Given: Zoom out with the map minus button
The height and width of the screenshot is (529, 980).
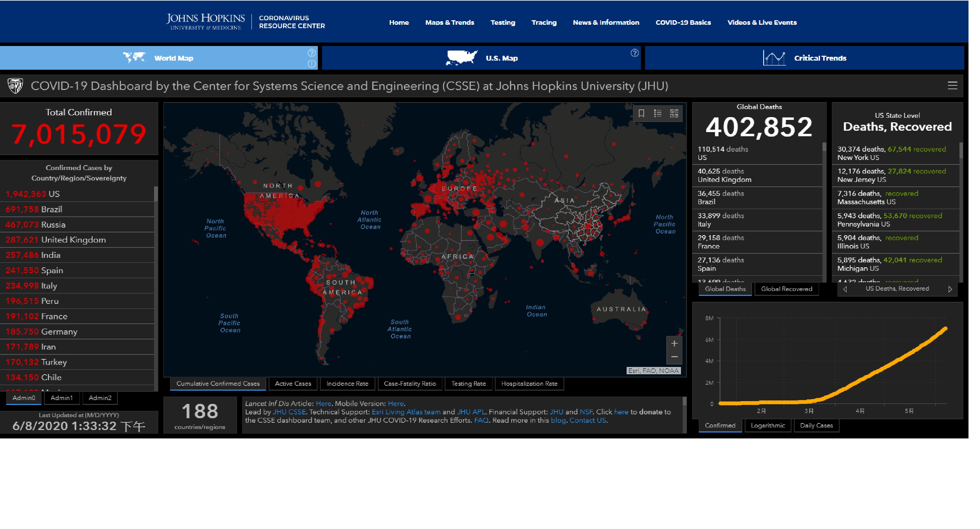Looking at the screenshot, I should tap(674, 357).
